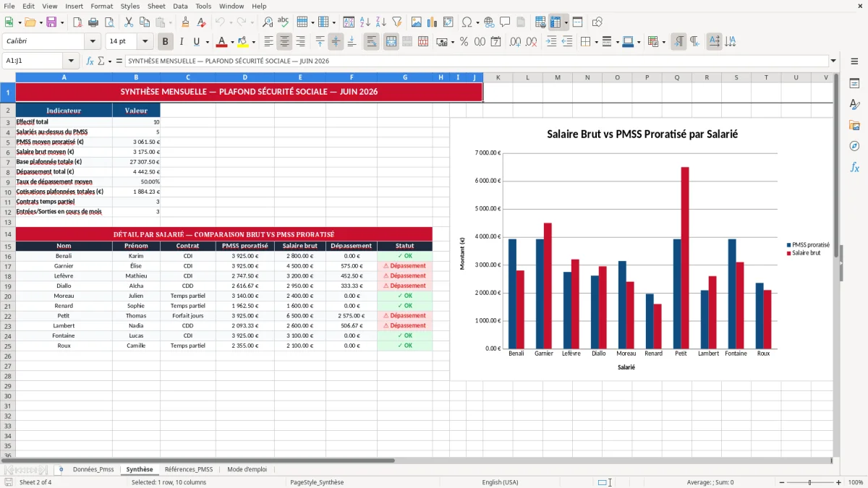The image size is (868, 488).
Task: Open the Borders dropdown arrow
Action: tap(595, 42)
